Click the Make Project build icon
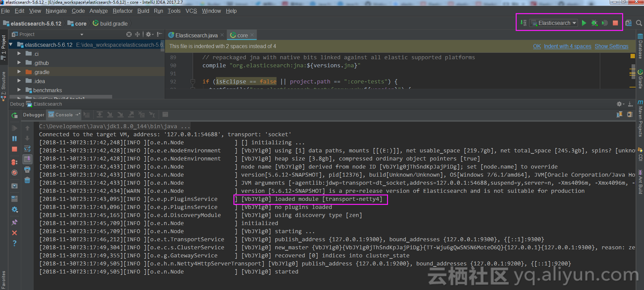 click(523, 23)
